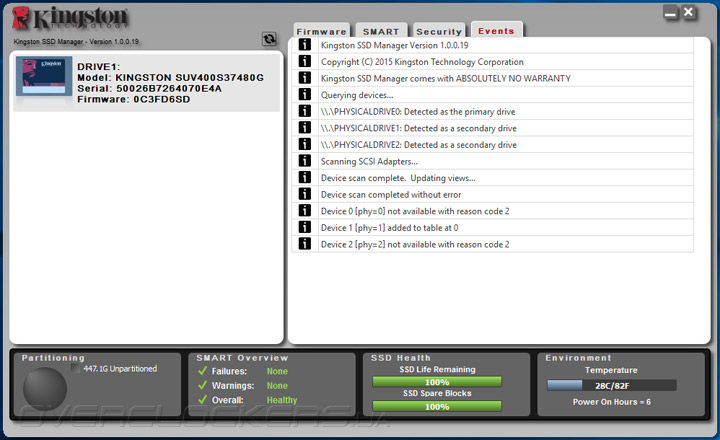This screenshot has width=720, height=440.
Task: Click info icon for PHYSICALDRIVE0 primary drive entry
Action: [x=304, y=111]
